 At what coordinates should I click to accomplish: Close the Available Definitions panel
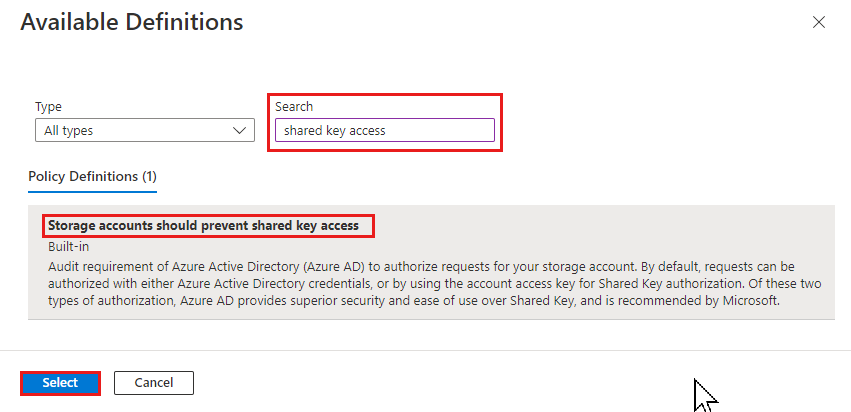coord(818,22)
